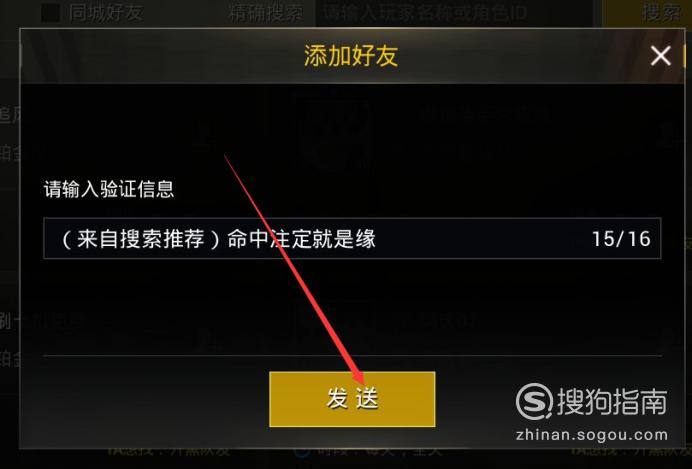
Task: Focus the verification message input field
Action: [352, 238]
